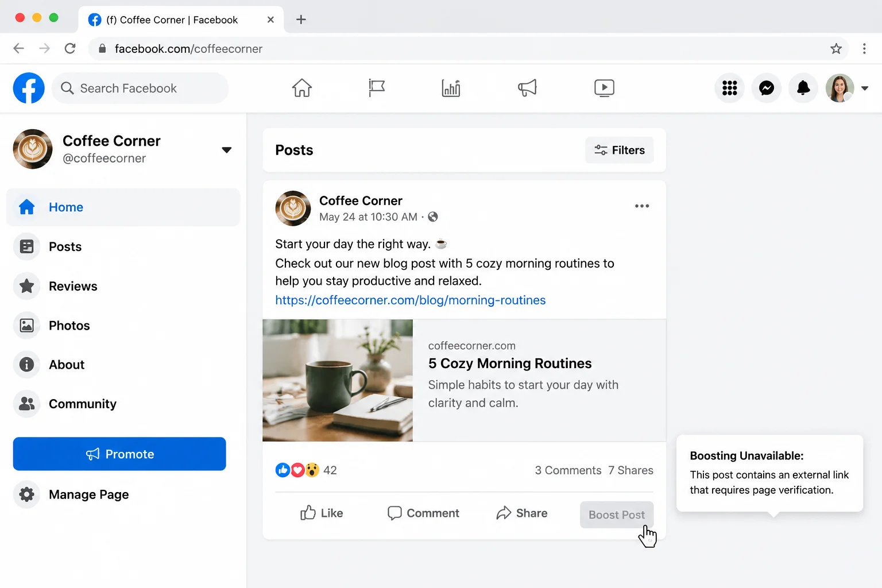Click the public globe audience icon
882x588 pixels.
433,216
